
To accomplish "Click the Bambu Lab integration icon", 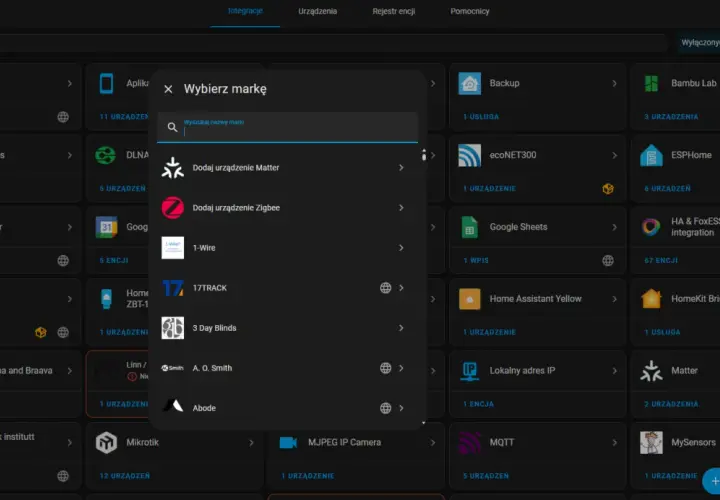I will [651, 83].
